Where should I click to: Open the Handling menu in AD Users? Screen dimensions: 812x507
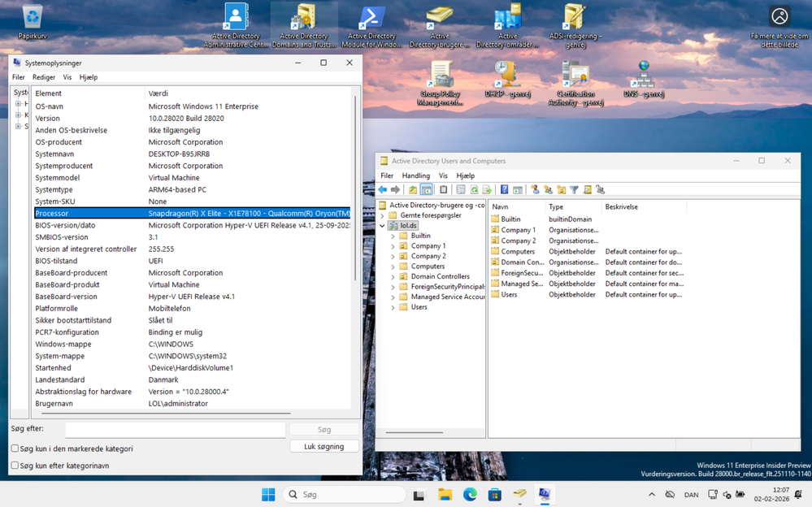(415, 175)
